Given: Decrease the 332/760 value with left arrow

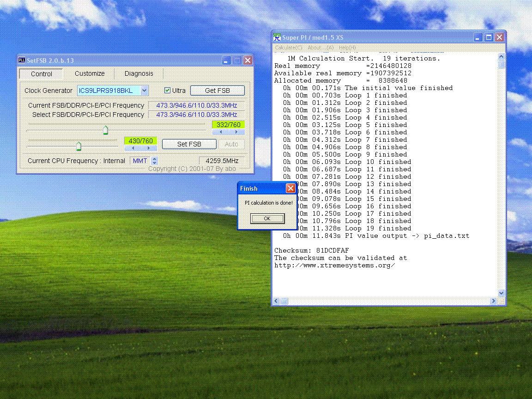Looking at the screenshot, I should (x=221, y=132).
